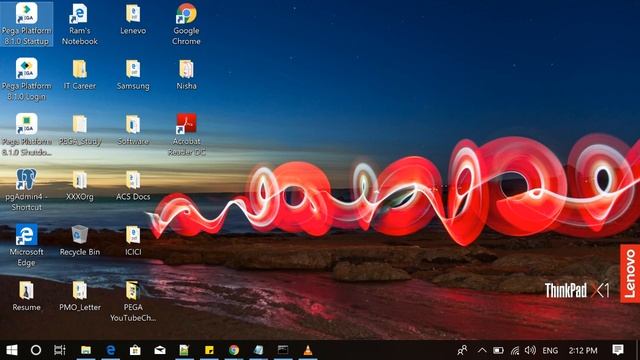
Task: Select the Lenevo folder on desktop
Action: [x=133, y=20]
